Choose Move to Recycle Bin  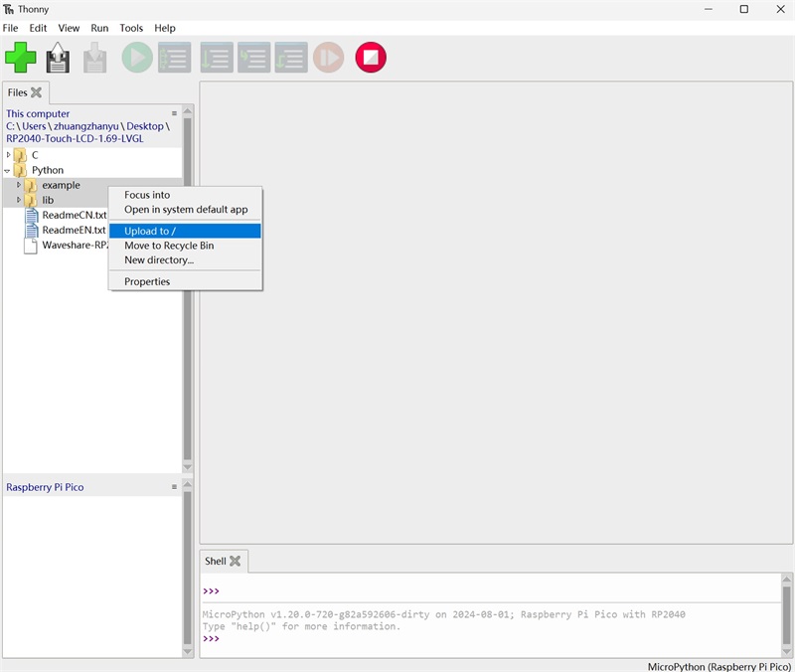[x=185, y=246]
